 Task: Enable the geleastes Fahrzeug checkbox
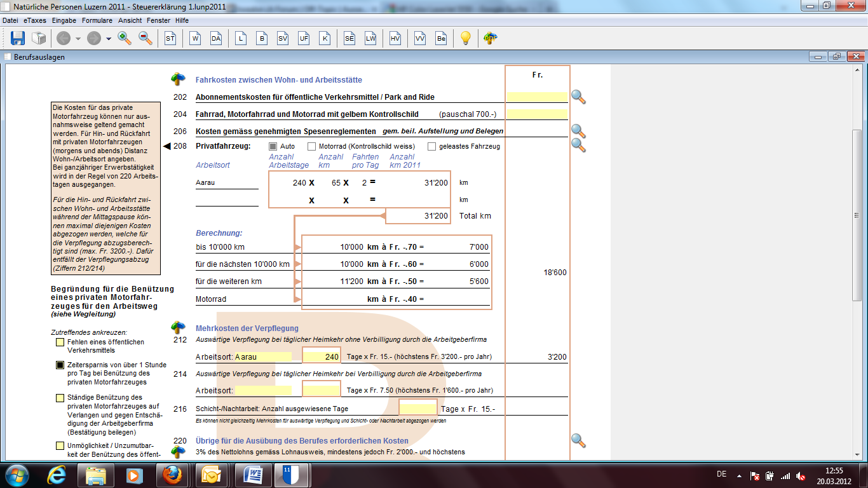[x=432, y=146]
